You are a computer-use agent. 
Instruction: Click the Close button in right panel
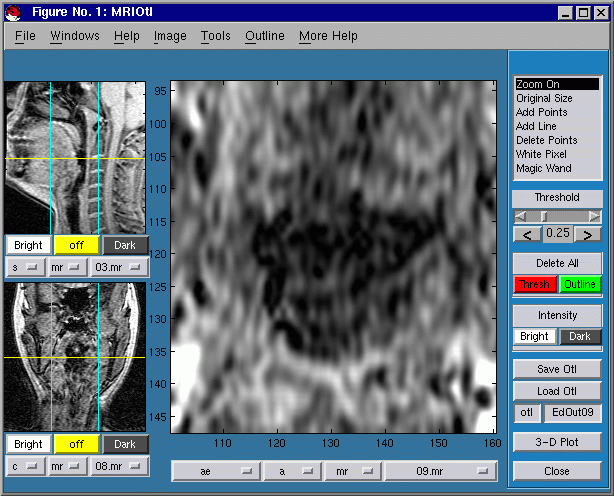(557, 471)
